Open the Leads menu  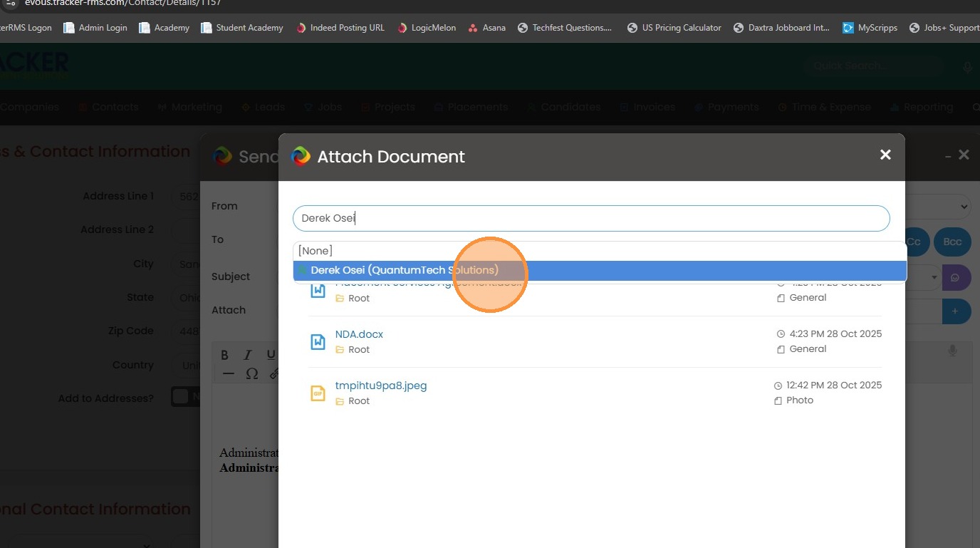click(x=264, y=108)
